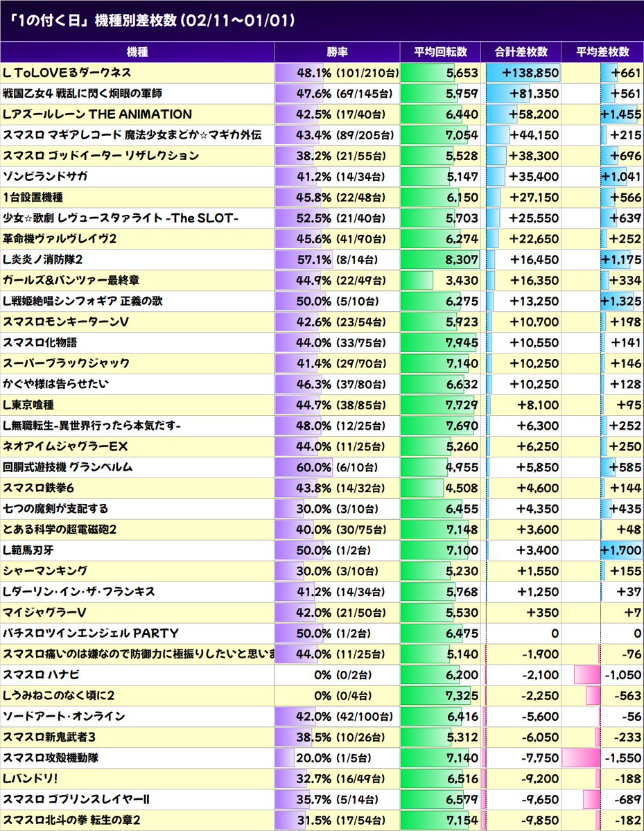
Task: Select 革命機ヴァルヴレイヴ2 machine name
Action: [x=60, y=238]
